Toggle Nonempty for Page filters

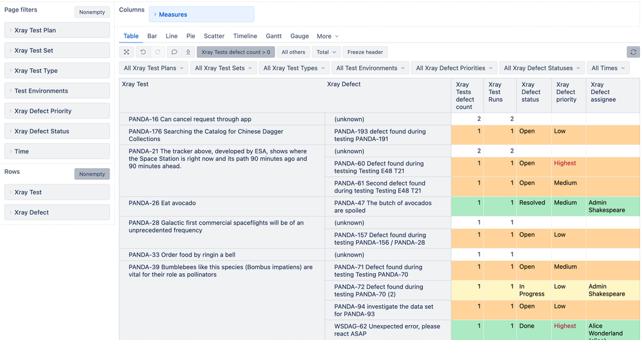click(92, 12)
